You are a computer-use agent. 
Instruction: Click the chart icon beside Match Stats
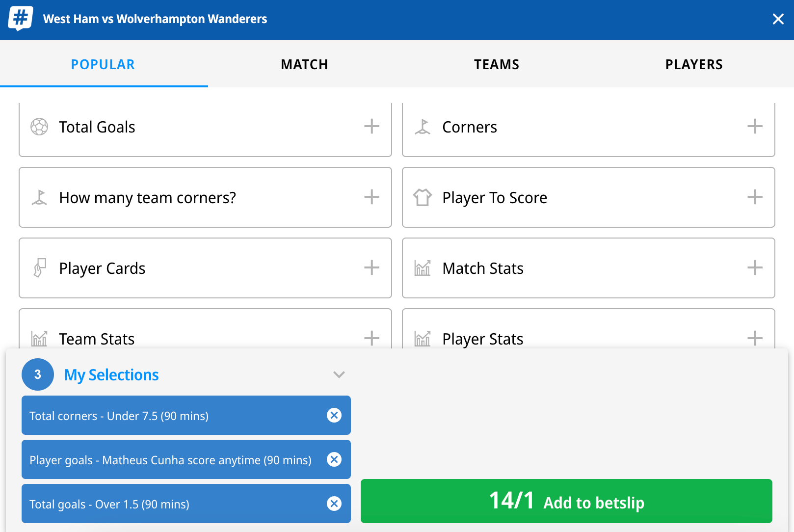click(x=423, y=268)
